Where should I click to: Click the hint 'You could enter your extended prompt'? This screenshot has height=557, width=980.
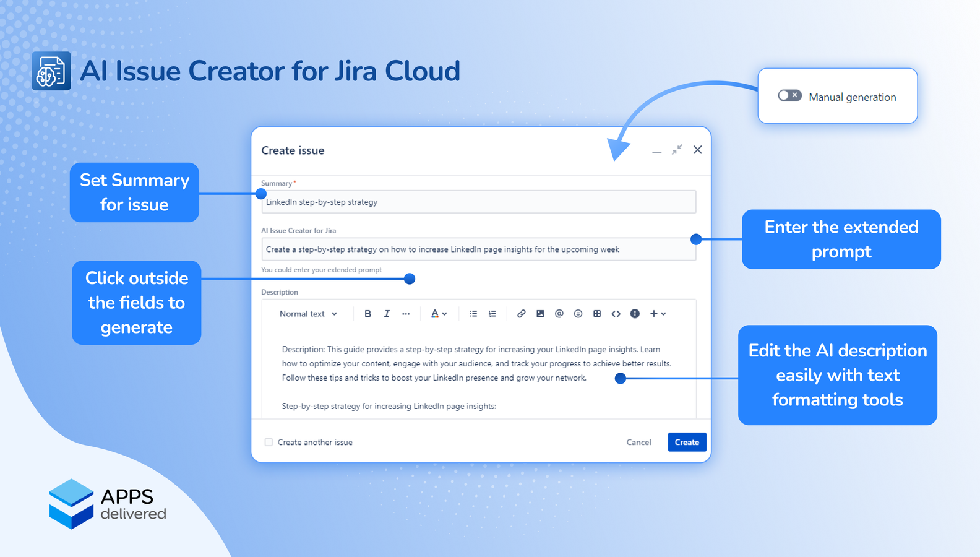pos(322,270)
